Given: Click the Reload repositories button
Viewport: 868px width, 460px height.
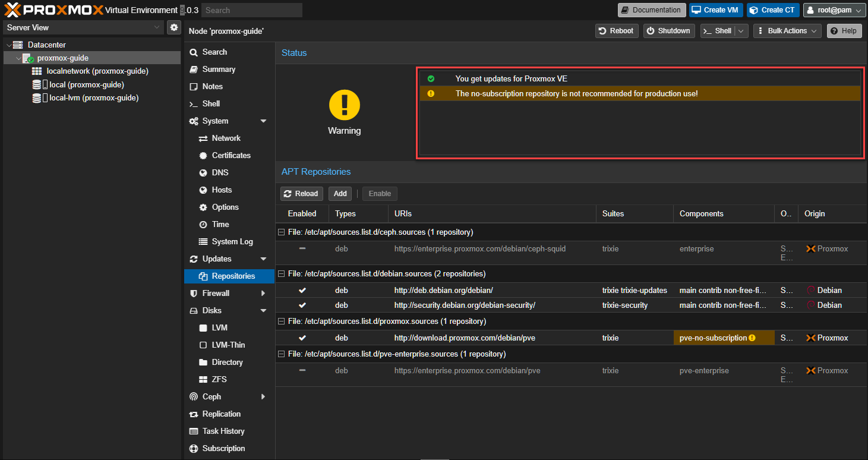Looking at the screenshot, I should click(301, 193).
